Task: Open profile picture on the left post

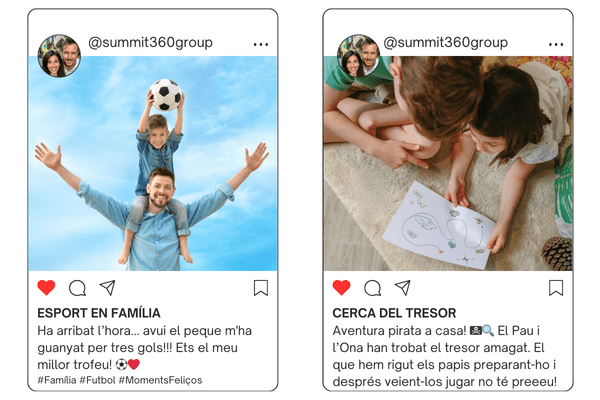Action: point(59,56)
